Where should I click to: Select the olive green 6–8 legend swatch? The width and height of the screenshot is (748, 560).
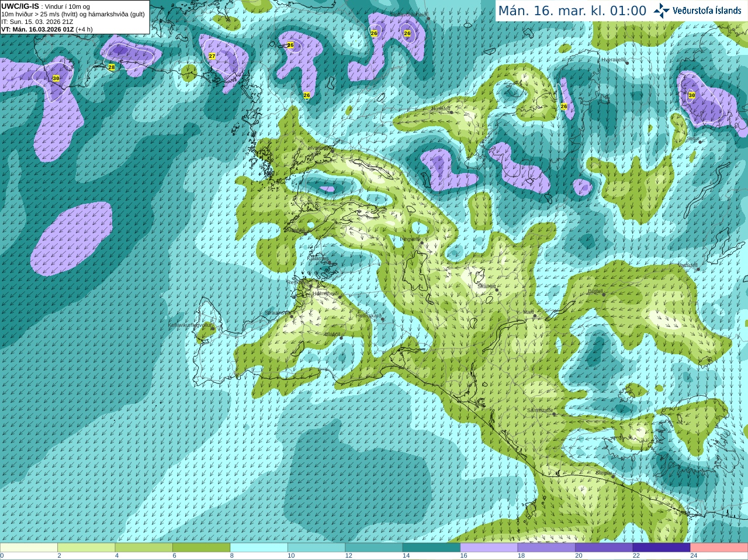pyautogui.click(x=201, y=548)
